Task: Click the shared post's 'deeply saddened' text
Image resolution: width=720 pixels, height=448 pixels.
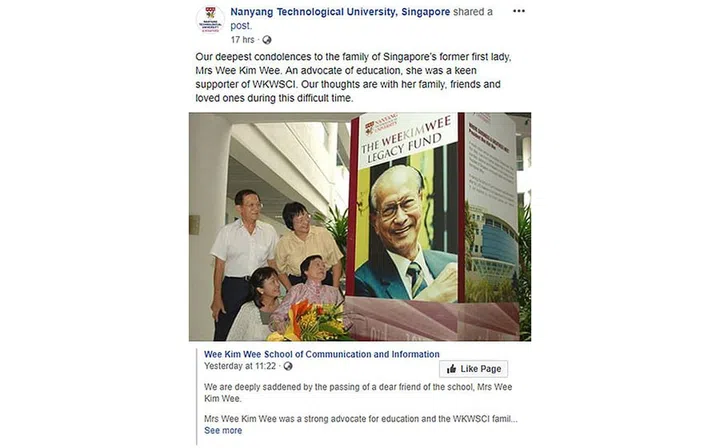Action: click(358, 393)
